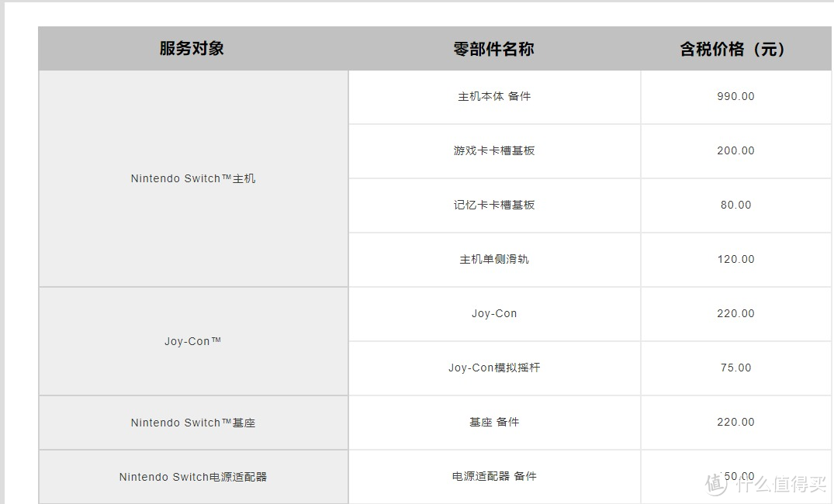The image size is (834, 504).
Task: Click the 220.00 price in Joy-Con row
Action: coord(736,314)
